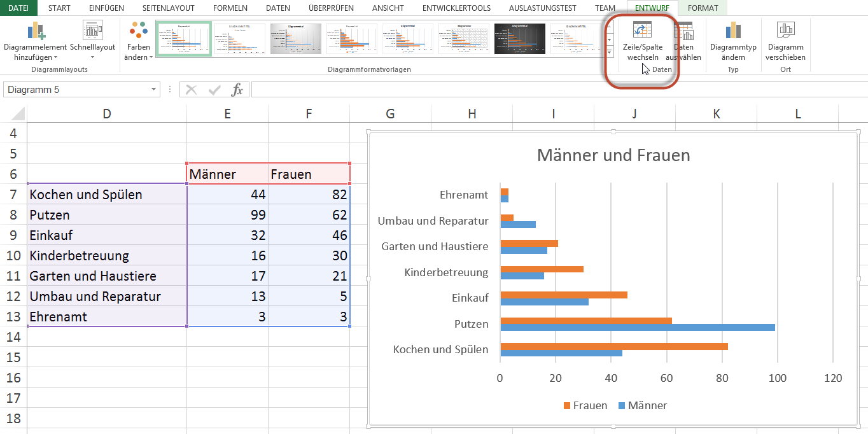The image size is (868, 434).
Task: Select the gray gradient chart style thumbnail
Action: point(296,39)
